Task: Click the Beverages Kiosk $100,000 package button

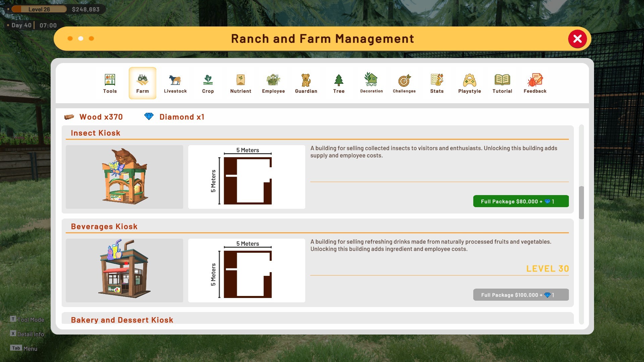Action: [x=521, y=295]
